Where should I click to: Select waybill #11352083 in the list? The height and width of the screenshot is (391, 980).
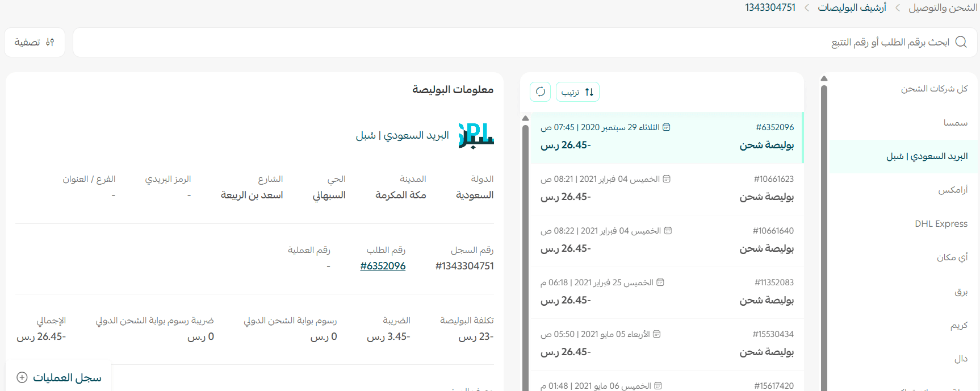[667, 292]
